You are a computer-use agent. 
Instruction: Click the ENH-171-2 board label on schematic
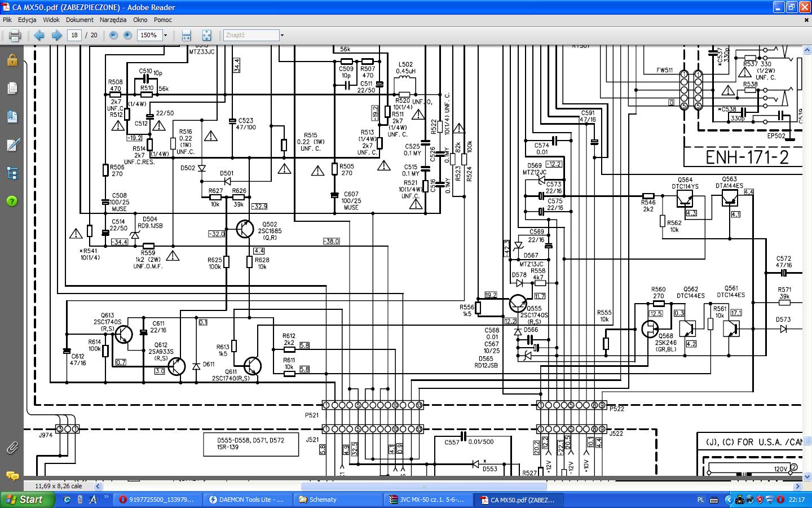coord(747,157)
